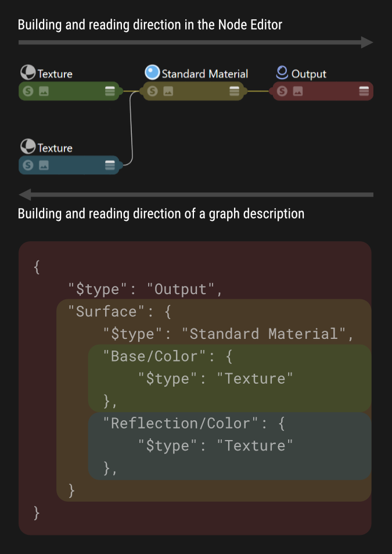This screenshot has height=554, width=392.
Task: Click the image icon on the green Texture node
Action: click(44, 91)
